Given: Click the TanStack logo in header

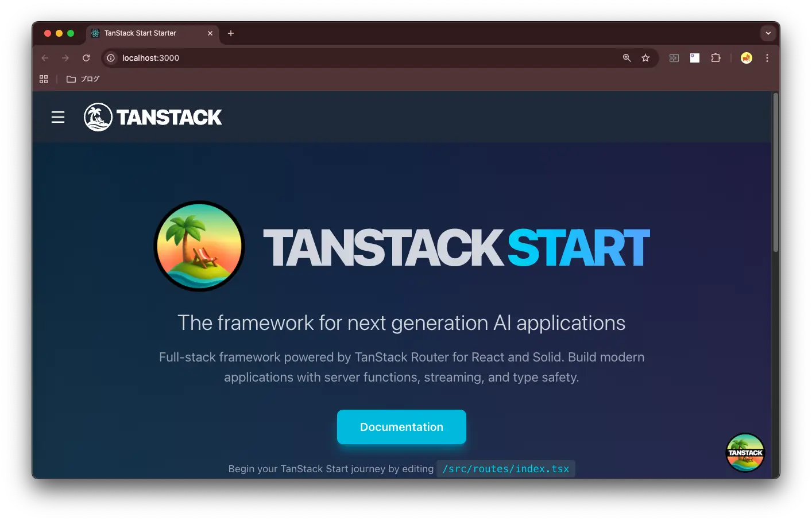Looking at the screenshot, I should (153, 117).
